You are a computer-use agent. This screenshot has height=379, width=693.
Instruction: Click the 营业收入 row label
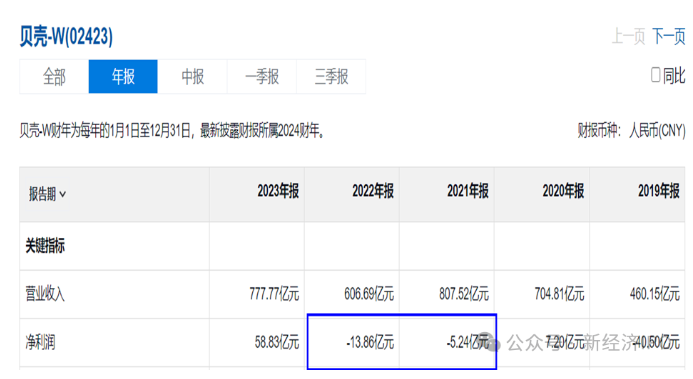tap(45, 294)
